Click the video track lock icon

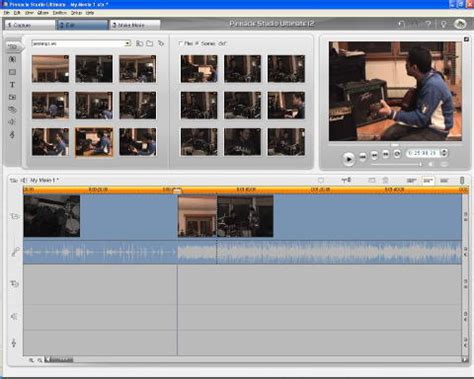pos(466,214)
